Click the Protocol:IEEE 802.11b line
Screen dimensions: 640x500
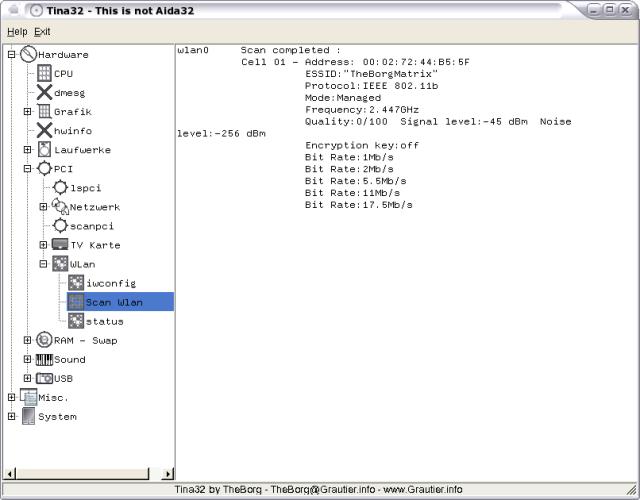pyautogui.click(x=371, y=86)
